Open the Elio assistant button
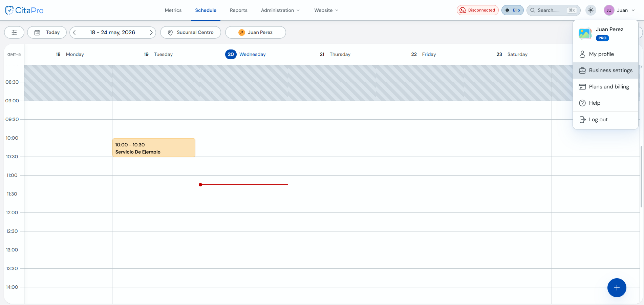 [x=512, y=10]
